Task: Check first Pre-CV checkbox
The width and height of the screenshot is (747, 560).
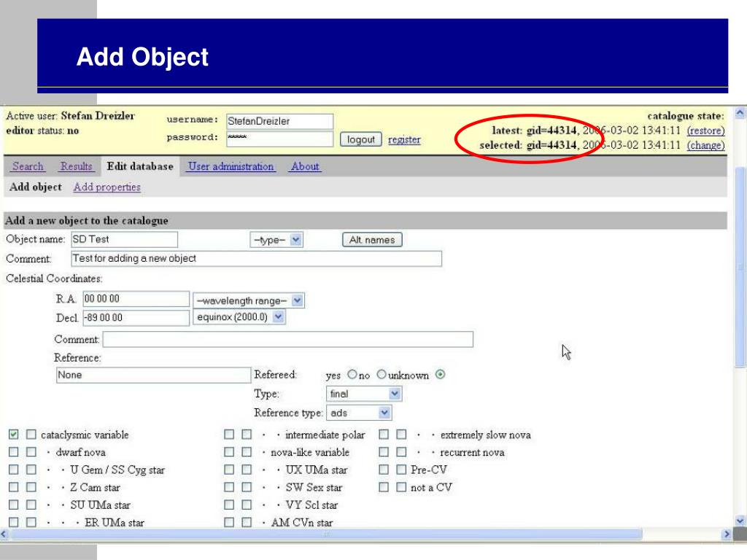Action: click(x=384, y=470)
